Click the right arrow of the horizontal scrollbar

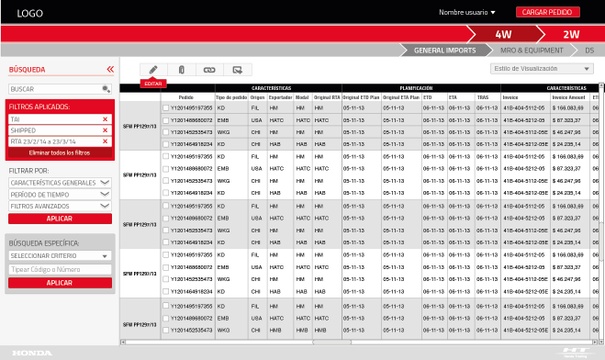tap(595, 342)
